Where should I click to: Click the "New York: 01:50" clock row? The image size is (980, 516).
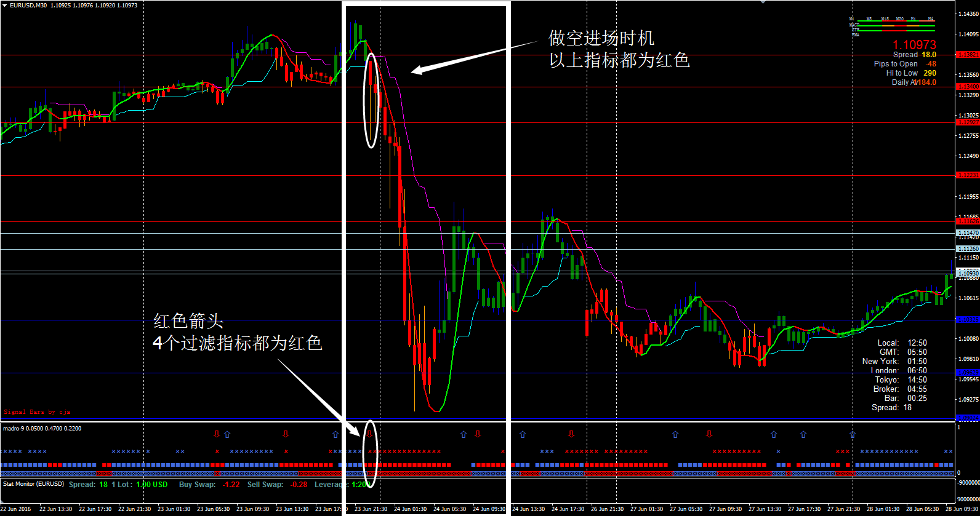894,362
